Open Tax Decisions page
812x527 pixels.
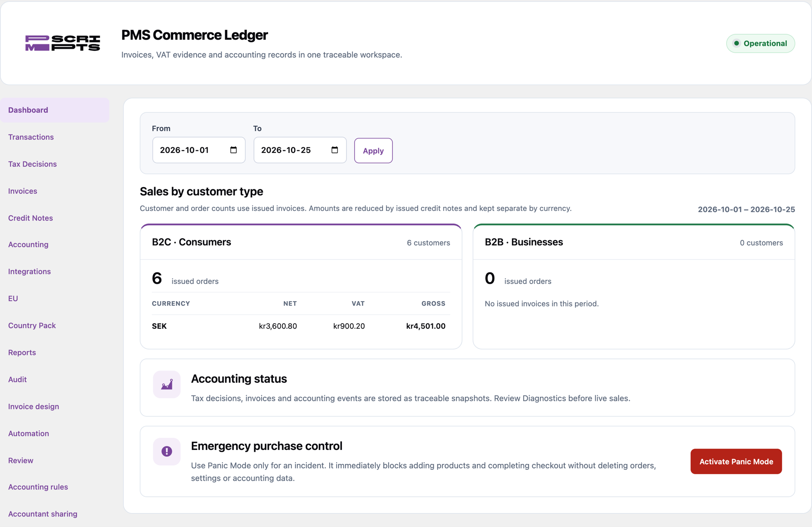click(32, 164)
